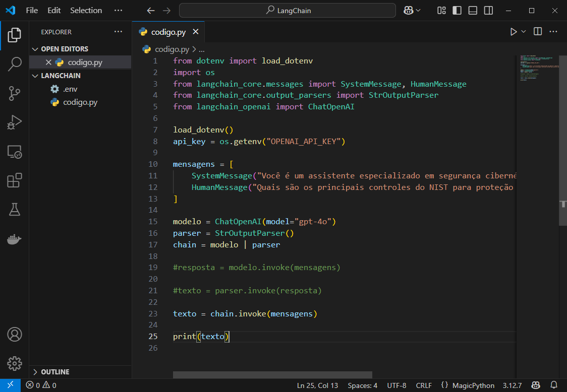The image size is (567, 392).
Task: Click the LangChain command search box
Action: (x=288, y=11)
